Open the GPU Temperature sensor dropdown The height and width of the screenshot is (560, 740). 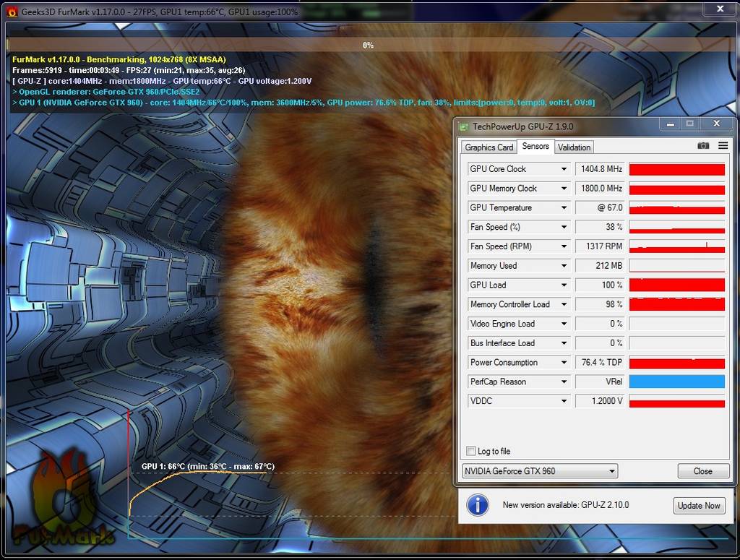(x=564, y=207)
